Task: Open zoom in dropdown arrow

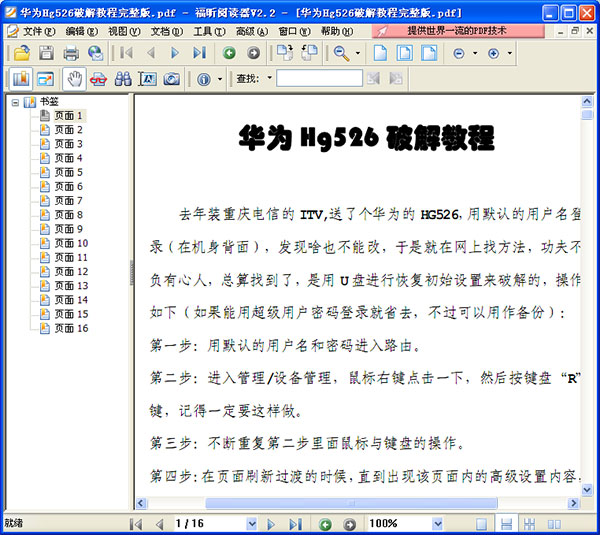Action: [510, 53]
